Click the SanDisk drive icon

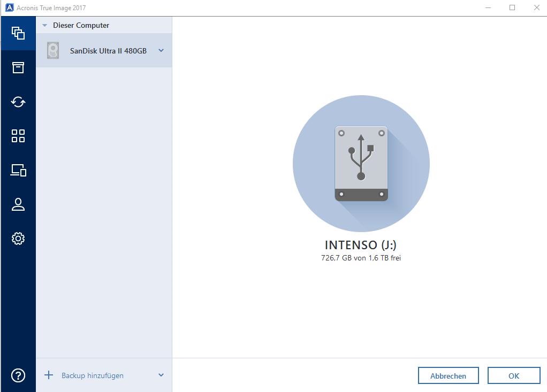(53, 50)
